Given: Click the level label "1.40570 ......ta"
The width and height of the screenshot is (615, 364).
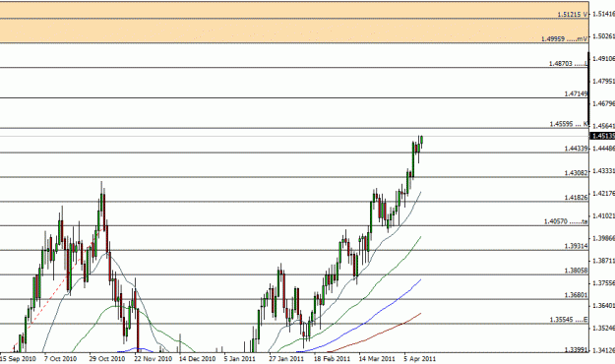Looking at the screenshot, I should click(566, 221).
